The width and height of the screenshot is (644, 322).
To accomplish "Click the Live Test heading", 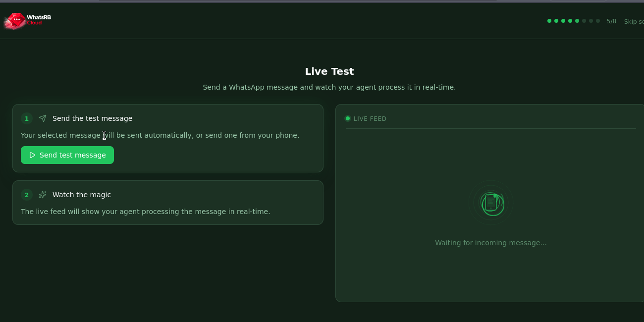I will pyautogui.click(x=329, y=71).
